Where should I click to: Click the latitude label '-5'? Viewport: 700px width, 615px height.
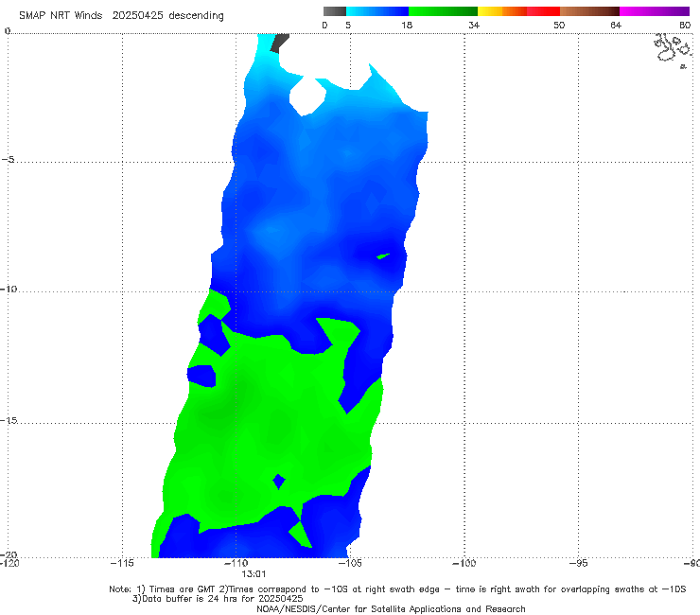click(x=8, y=160)
